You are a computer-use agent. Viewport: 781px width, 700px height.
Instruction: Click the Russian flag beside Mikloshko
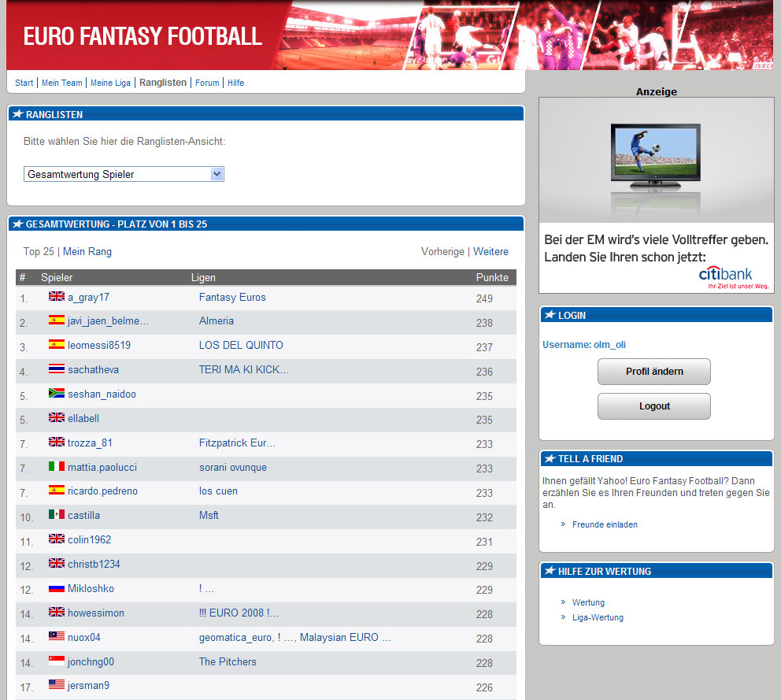[57, 588]
